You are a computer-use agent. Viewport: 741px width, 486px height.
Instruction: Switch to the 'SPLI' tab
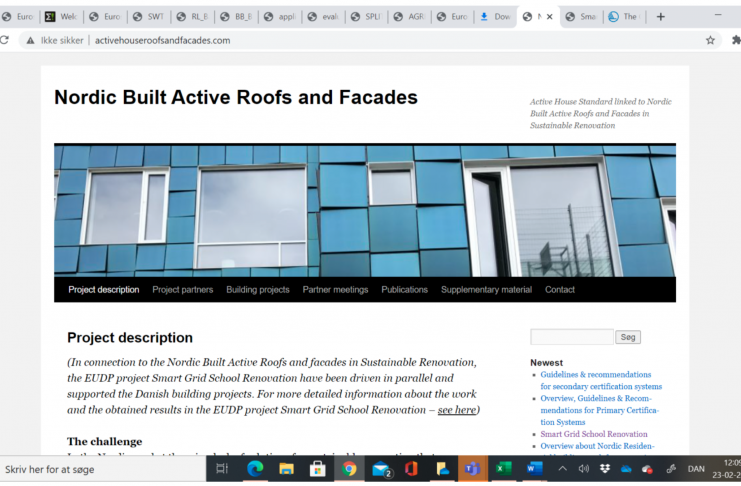[367, 17]
